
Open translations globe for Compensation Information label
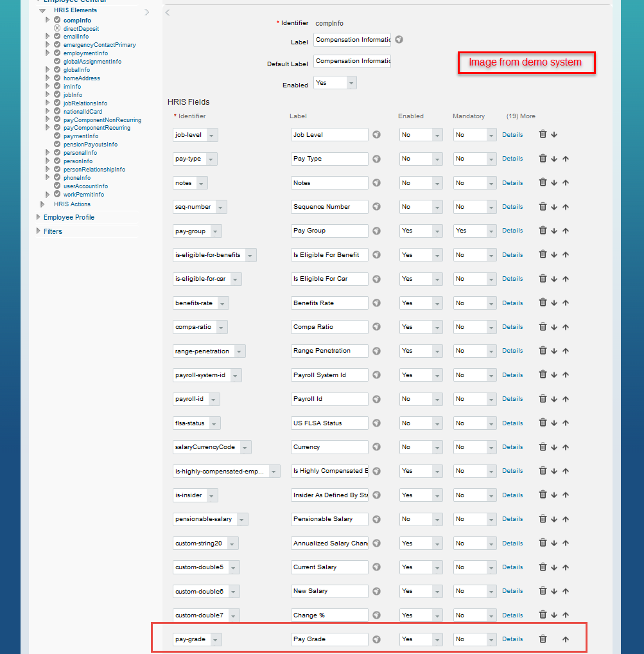pos(399,40)
